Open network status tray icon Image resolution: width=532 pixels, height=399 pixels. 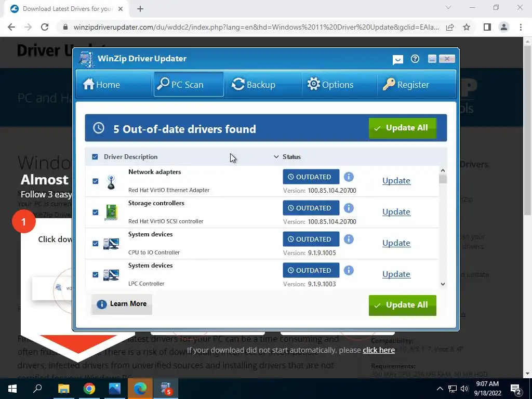tap(453, 389)
